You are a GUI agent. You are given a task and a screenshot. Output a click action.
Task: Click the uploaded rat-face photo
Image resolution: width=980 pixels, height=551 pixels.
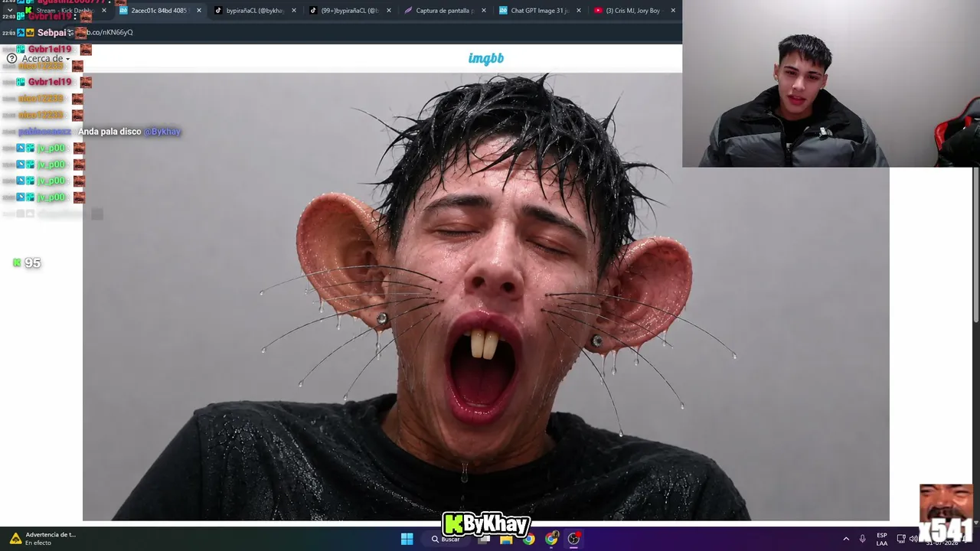(x=486, y=297)
